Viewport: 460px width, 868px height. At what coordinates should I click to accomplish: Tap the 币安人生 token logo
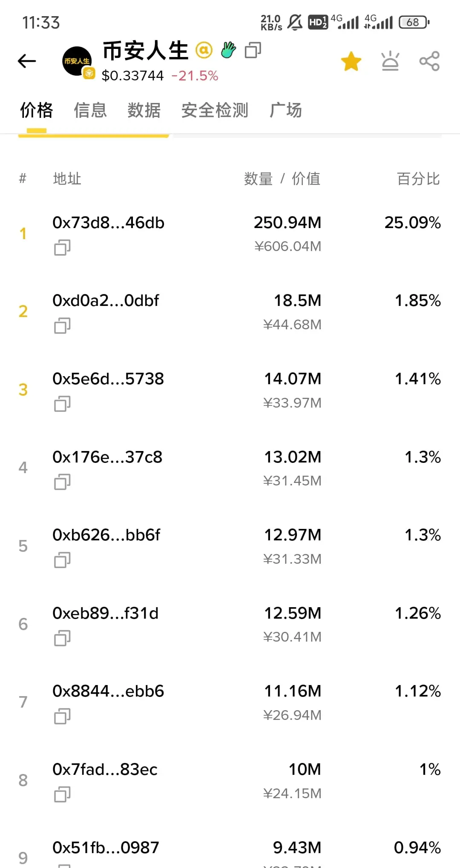77,61
